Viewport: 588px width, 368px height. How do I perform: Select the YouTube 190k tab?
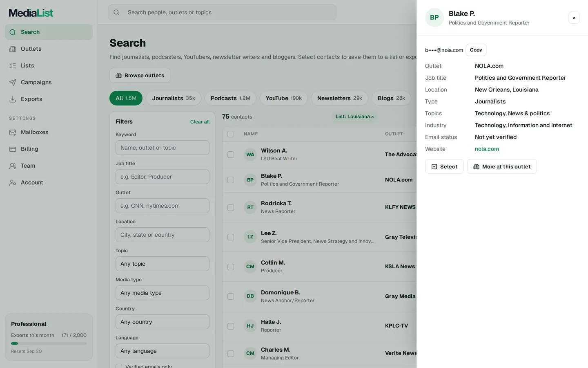pyautogui.click(x=284, y=98)
